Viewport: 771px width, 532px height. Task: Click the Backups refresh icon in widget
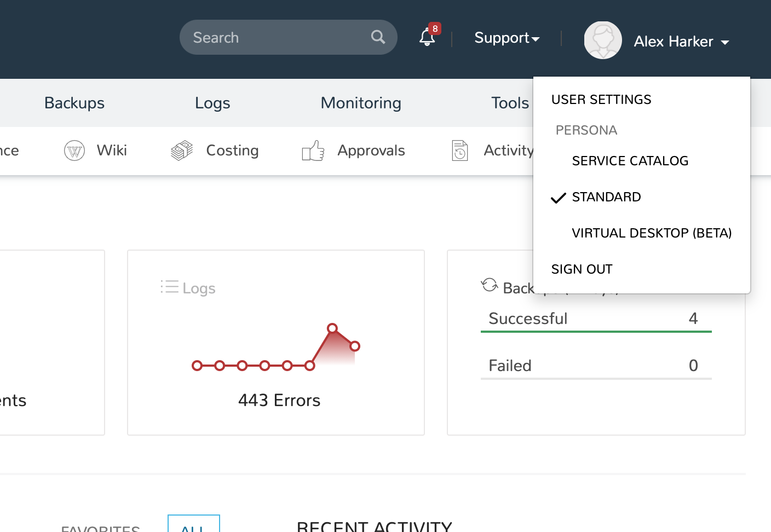click(489, 285)
